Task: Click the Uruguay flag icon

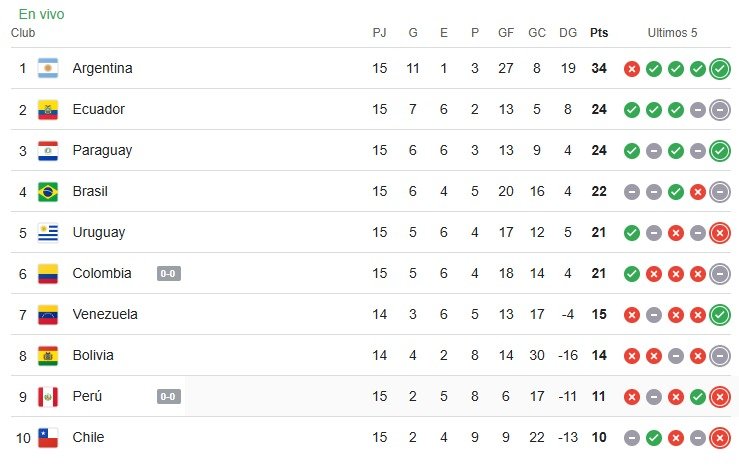Action: coord(48,233)
